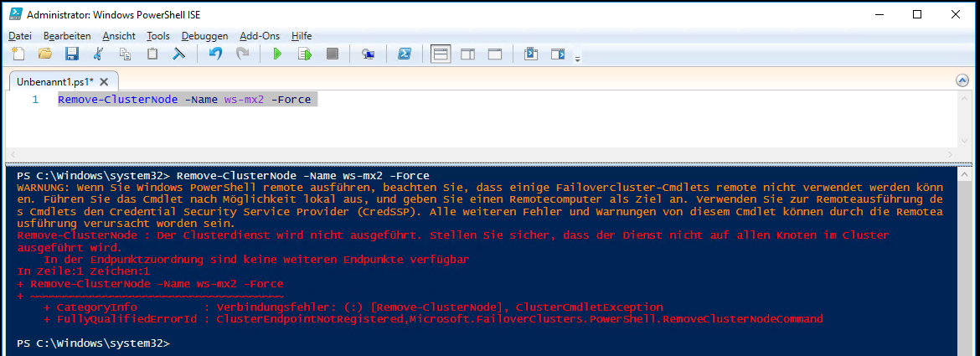The image size is (980, 356).
Task: Open the Tools menu
Action: 158,35
